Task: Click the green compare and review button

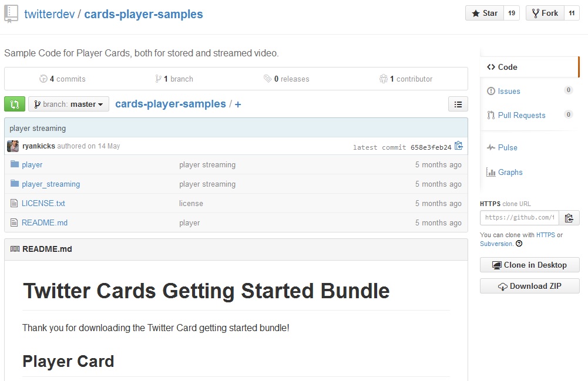Action: (x=15, y=104)
